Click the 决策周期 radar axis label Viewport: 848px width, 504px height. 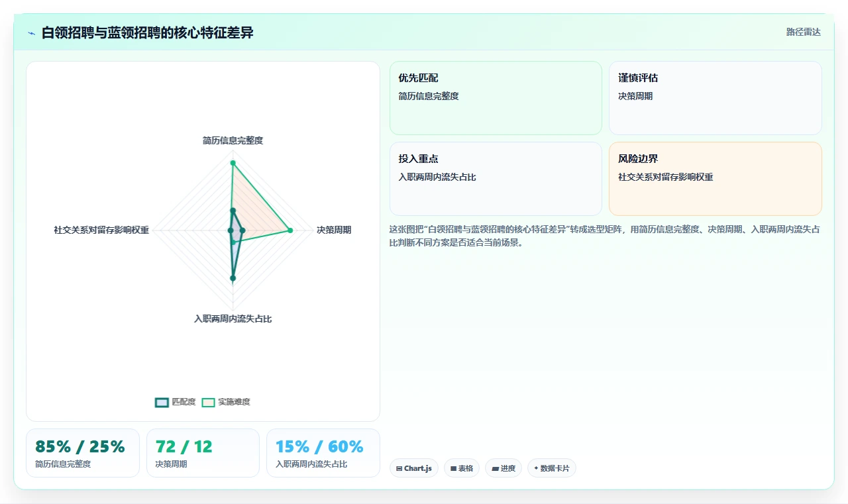[x=334, y=230]
